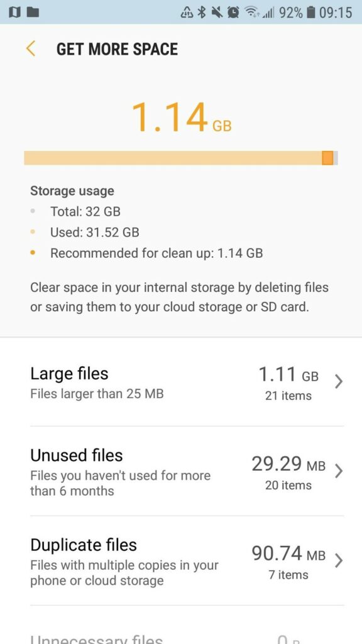
Task: Expand Duplicate files chevron
Action: point(339,560)
